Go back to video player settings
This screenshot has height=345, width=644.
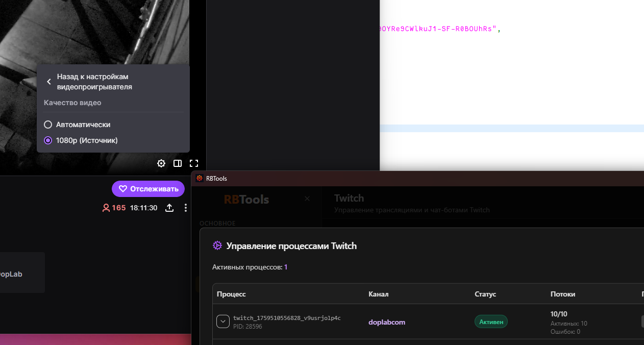point(49,82)
